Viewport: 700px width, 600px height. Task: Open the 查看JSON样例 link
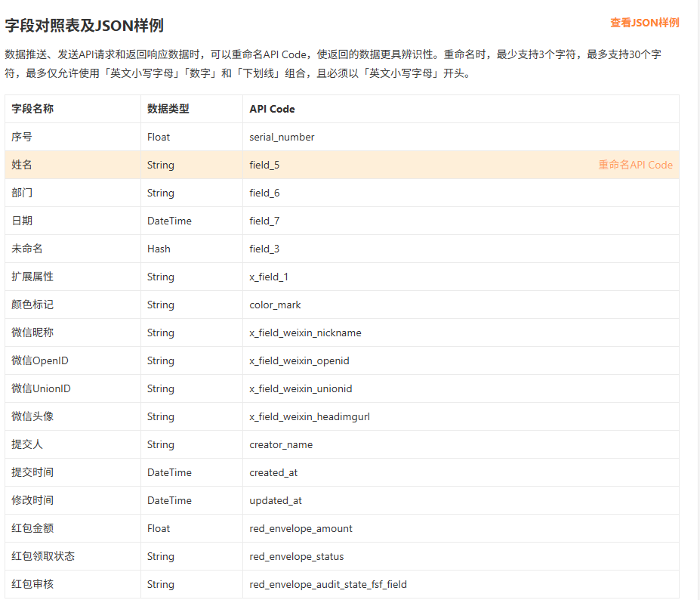(x=644, y=23)
